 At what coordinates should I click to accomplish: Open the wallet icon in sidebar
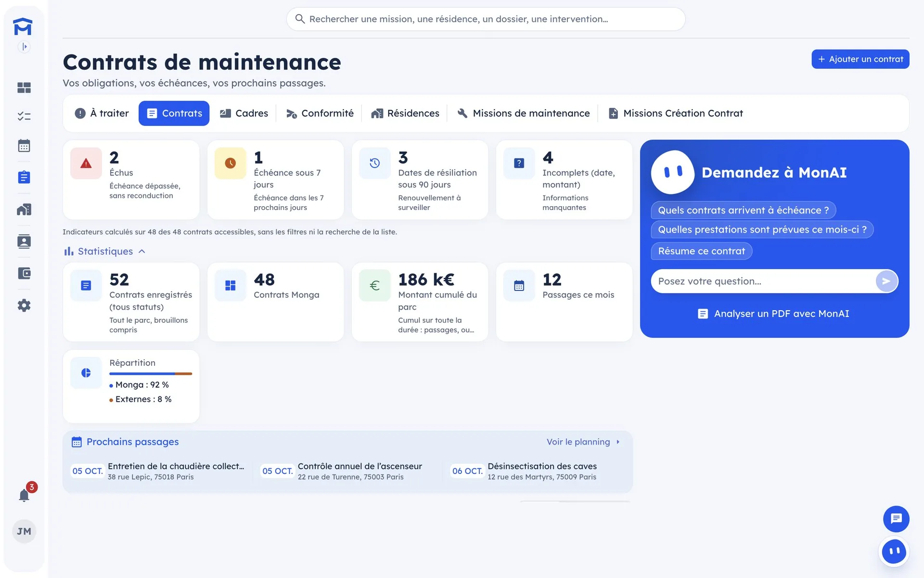(x=24, y=274)
